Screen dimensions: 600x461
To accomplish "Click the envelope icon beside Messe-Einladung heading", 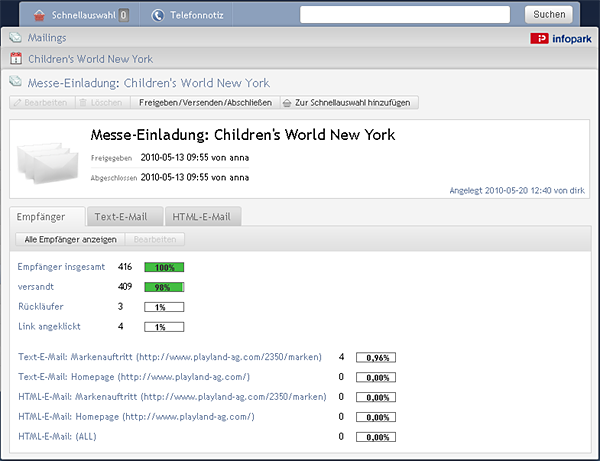I will (x=16, y=81).
